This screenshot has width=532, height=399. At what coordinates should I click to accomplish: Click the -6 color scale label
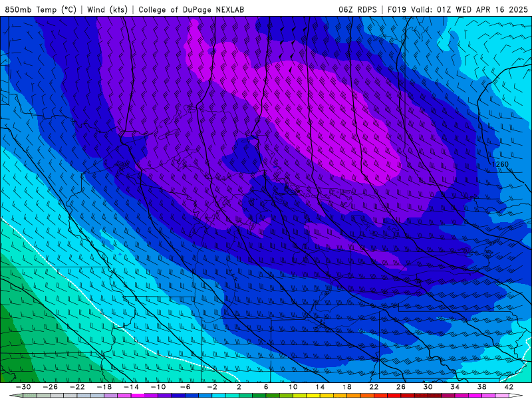click(186, 387)
